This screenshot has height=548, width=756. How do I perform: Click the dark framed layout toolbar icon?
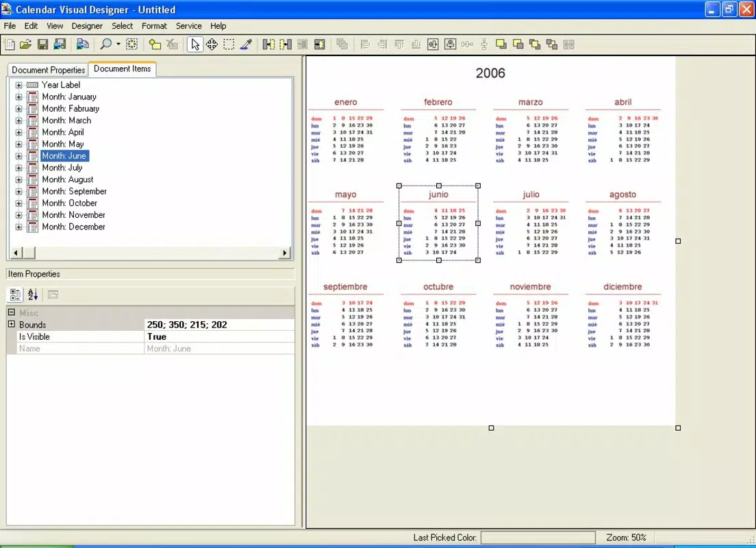tap(319, 45)
